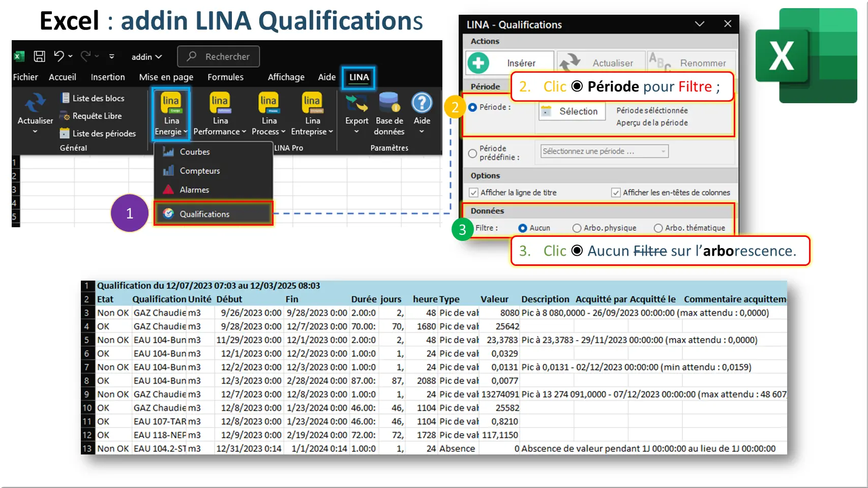Image resolution: width=868 pixels, height=488 pixels.
Task: Click the Lina Process icon
Action: (x=268, y=102)
